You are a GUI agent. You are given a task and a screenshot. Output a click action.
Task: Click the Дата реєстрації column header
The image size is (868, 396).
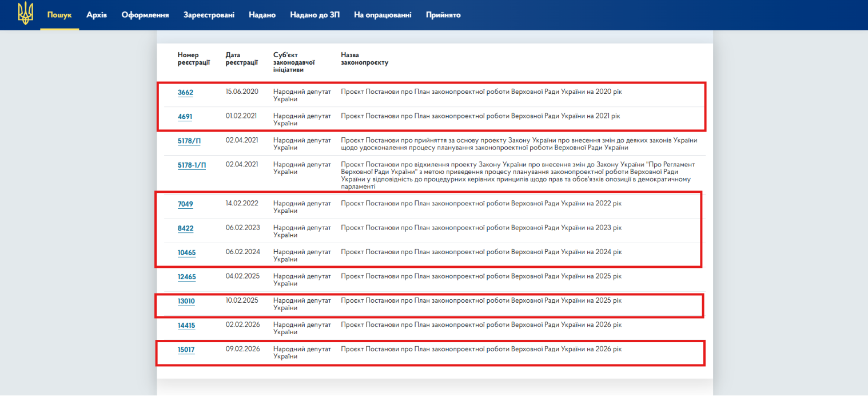(x=242, y=59)
